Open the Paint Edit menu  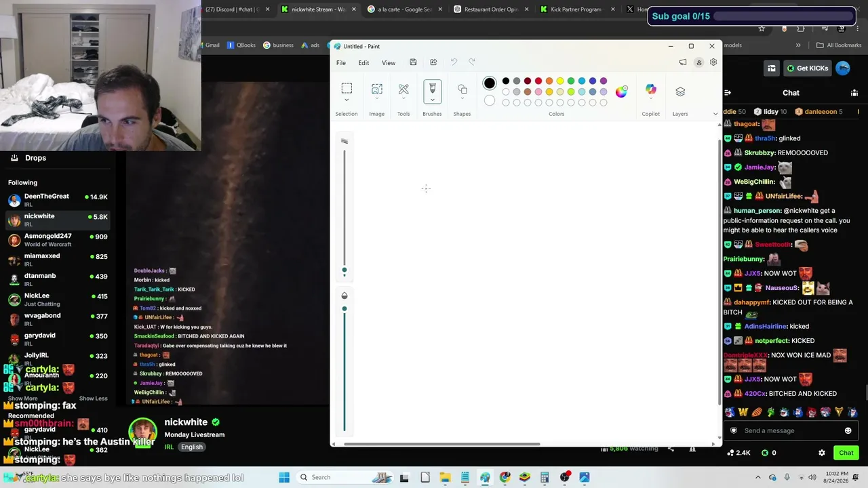click(x=363, y=63)
